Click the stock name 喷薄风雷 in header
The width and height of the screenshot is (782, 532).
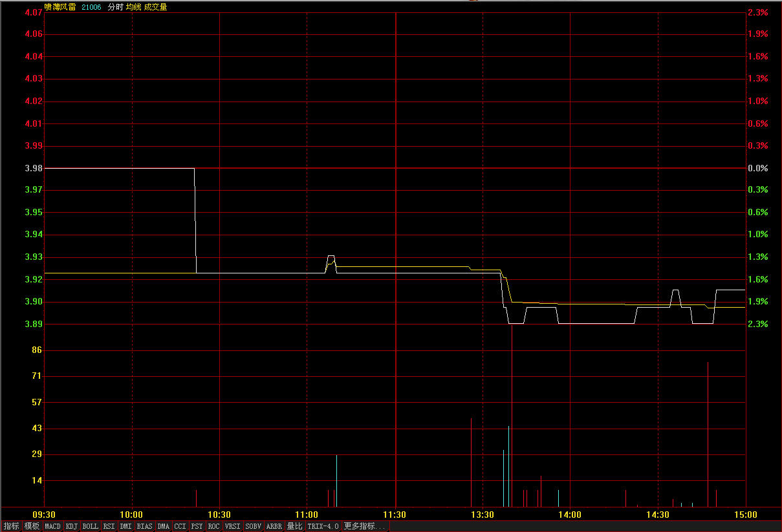pos(60,6)
